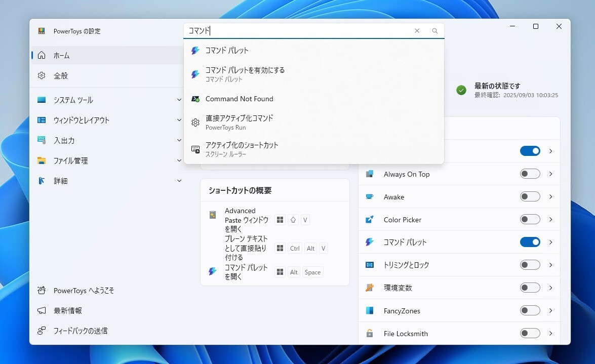Click the コマンド パレット icon in module list
This screenshot has width=595, height=364.
(370, 242)
